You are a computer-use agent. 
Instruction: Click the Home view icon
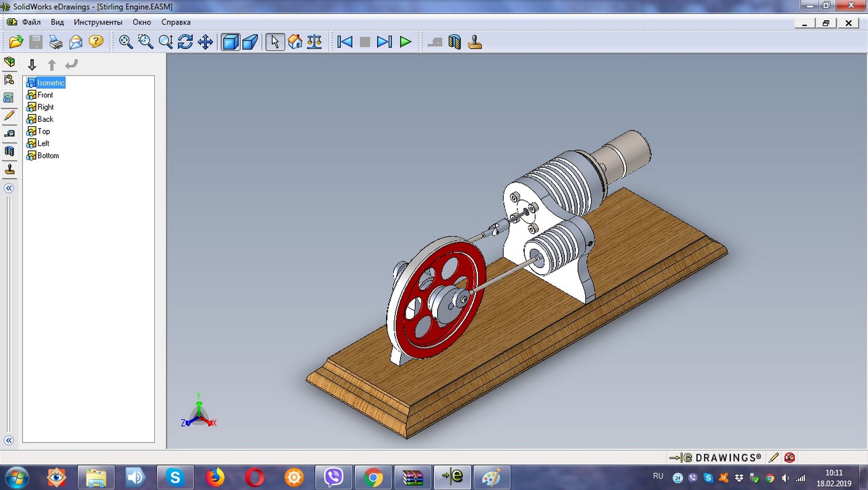pyautogui.click(x=295, y=42)
